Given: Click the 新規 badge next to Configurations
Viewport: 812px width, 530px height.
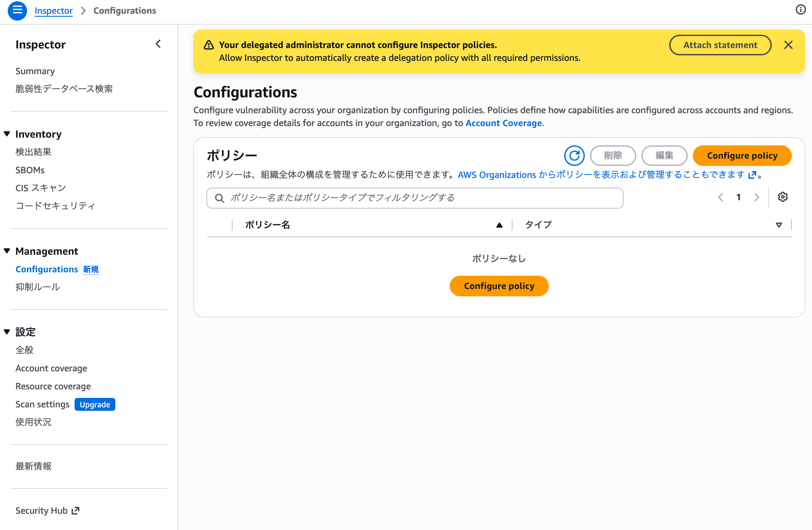Looking at the screenshot, I should (x=91, y=269).
